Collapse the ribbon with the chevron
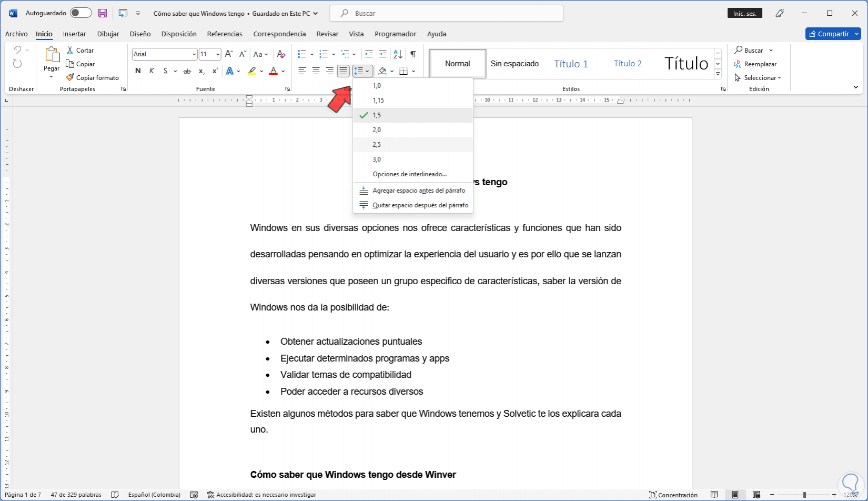The height and width of the screenshot is (501, 868). (x=856, y=87)
